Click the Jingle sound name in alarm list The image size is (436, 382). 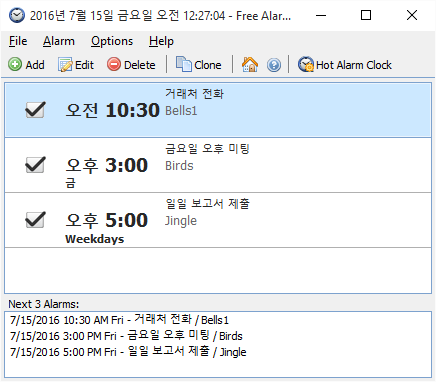181,221
